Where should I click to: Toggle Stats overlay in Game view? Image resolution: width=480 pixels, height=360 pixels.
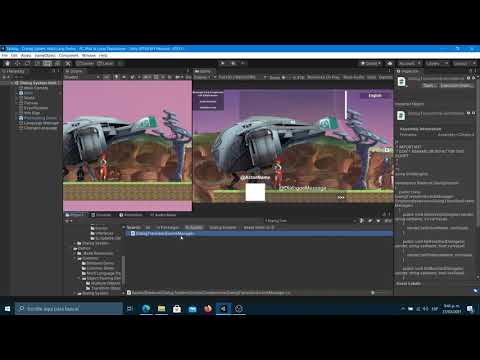pos(371,77)
